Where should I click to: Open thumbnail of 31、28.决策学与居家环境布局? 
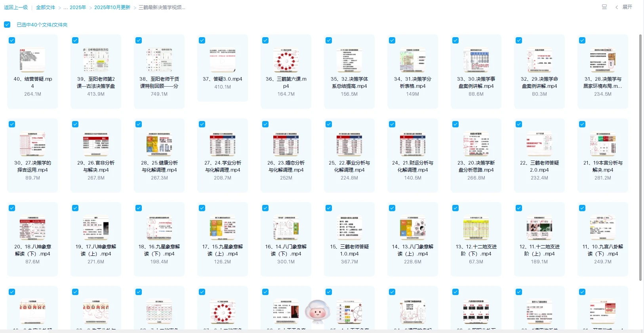coord(603,61)
